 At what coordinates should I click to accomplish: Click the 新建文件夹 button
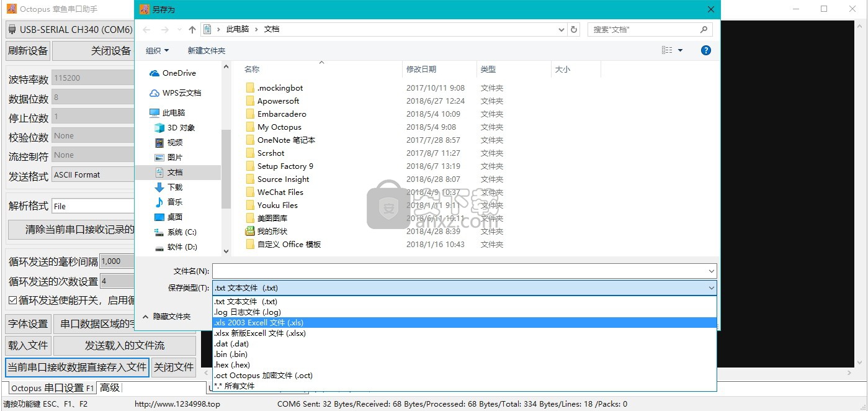point(207,51)
